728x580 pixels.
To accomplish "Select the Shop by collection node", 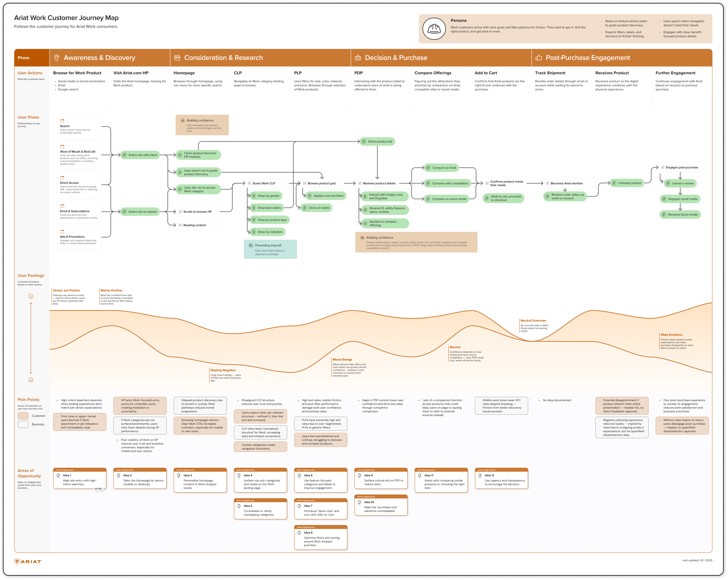I will [x=267, y=232].
